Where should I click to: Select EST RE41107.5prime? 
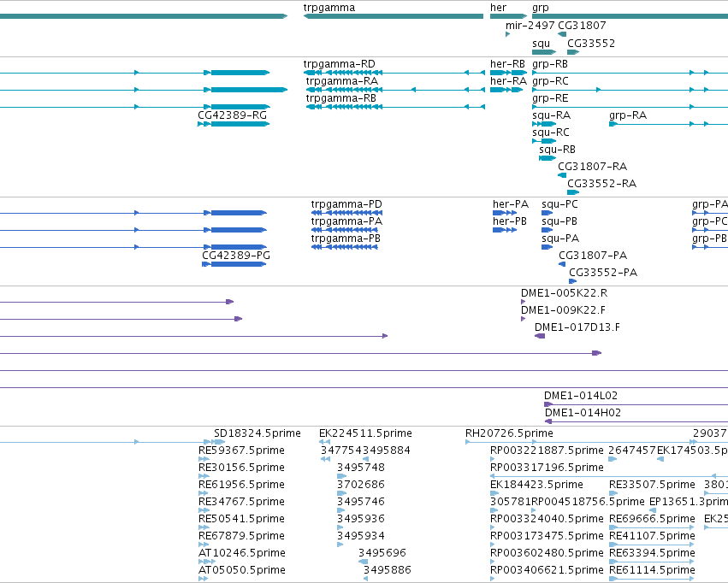(652, 537)
